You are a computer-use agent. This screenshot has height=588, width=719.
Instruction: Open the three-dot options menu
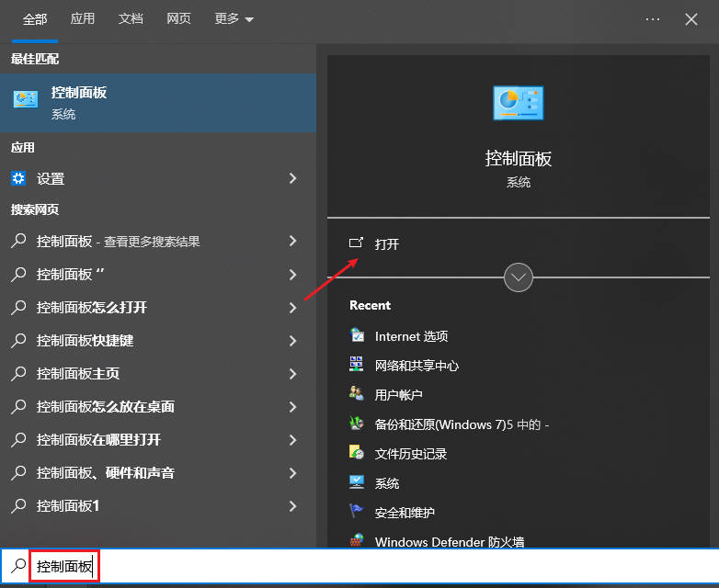pos(653,19)
